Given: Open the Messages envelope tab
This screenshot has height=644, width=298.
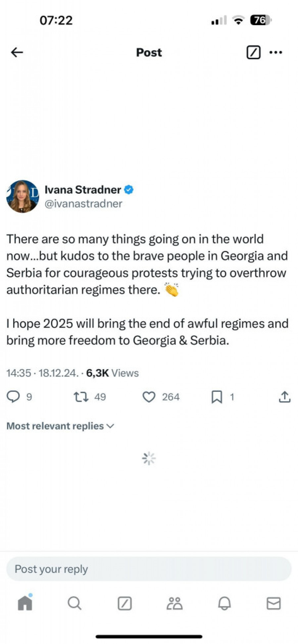Looking at the screenshot, I should [274, 603].
